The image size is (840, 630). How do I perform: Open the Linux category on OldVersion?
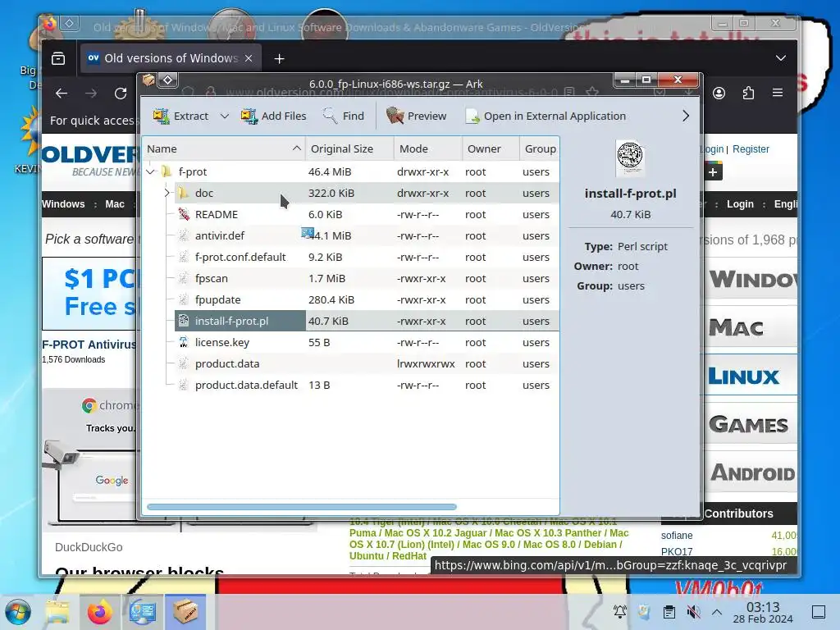(749, 376)
